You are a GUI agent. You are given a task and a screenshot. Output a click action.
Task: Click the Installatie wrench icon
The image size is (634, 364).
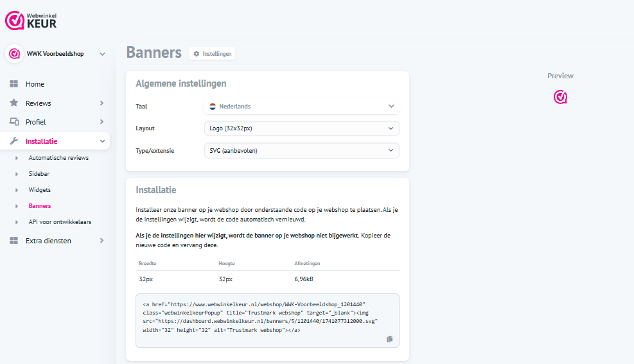tap(14, 141)
